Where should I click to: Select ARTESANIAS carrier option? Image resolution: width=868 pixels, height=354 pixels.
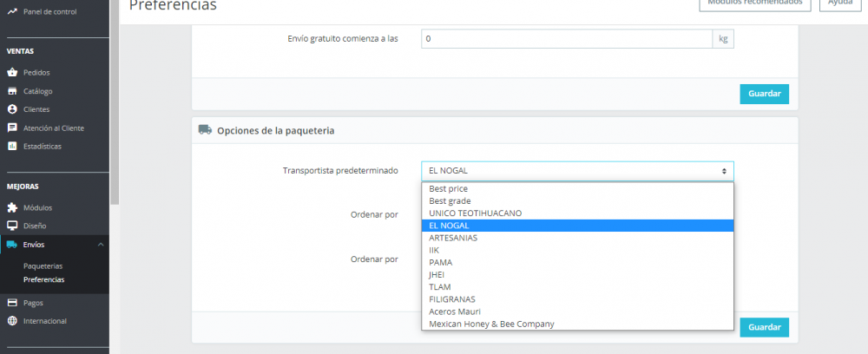pos(577,238)
